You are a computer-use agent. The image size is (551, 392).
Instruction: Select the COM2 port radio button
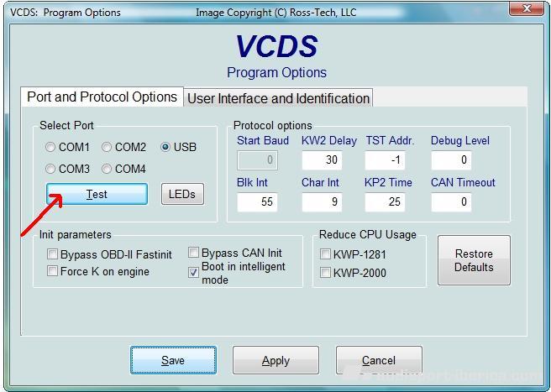107,147
